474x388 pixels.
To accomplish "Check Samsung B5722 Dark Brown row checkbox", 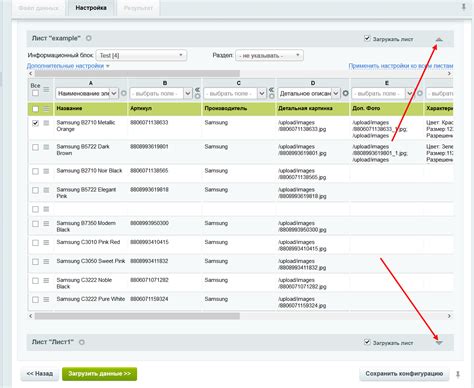I will click(x=35, y=147).
